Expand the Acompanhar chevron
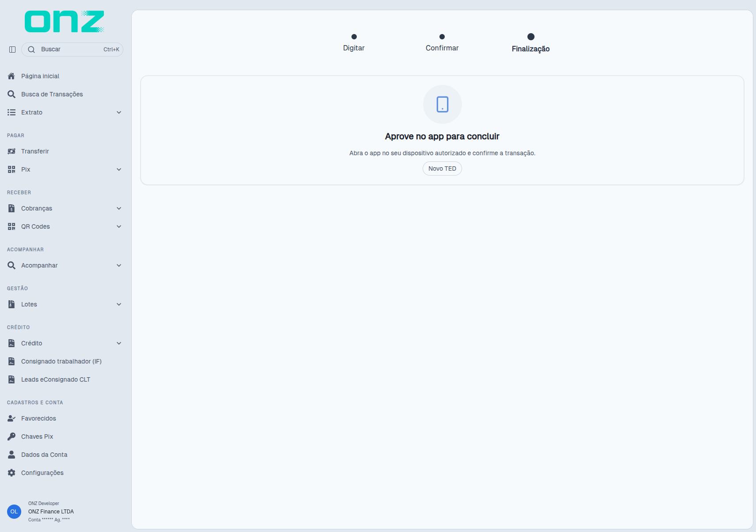Image resolution: width=756 pixels, height=532 pixels. pos(119,265)
